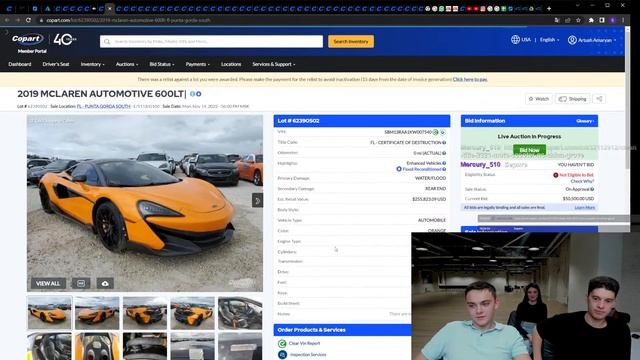The image size is (640, 360).
Task: Click 'WATER/FLOOD' primary damage value
Action: click(430, 178)
